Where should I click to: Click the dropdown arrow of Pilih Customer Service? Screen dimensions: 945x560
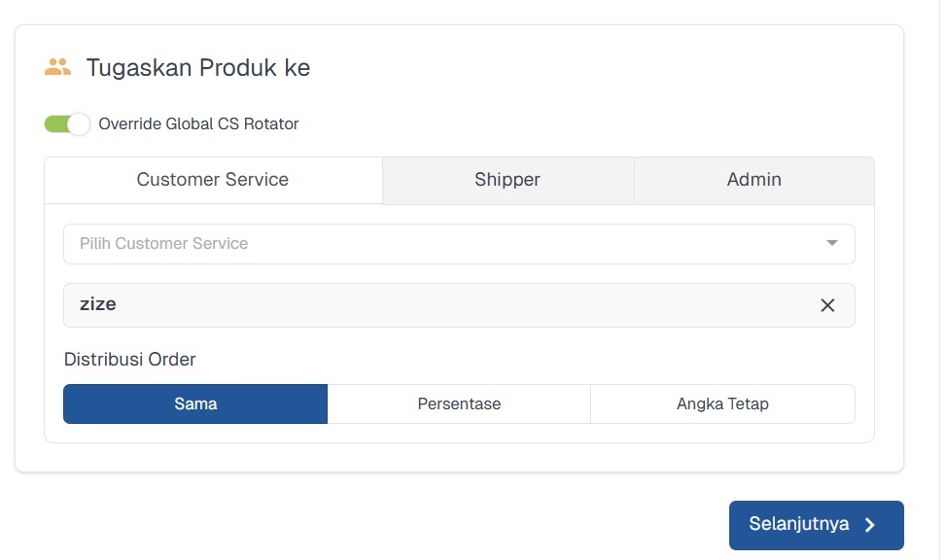(831, 243)
